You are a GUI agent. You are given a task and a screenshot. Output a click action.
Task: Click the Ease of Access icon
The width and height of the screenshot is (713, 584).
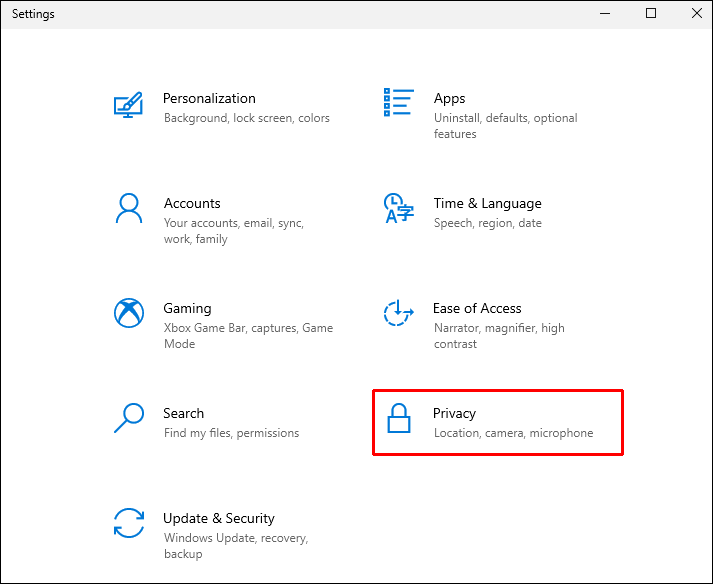coord(398,314)
